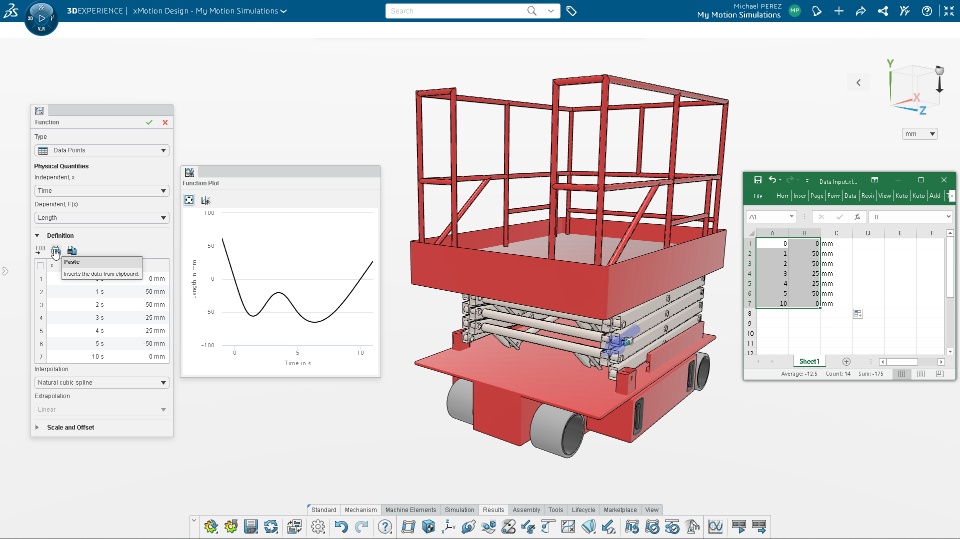Screen dimensions: 960x539
Task: Click the update refresh icon in bottom toolbar
Action: pos(271,527)
